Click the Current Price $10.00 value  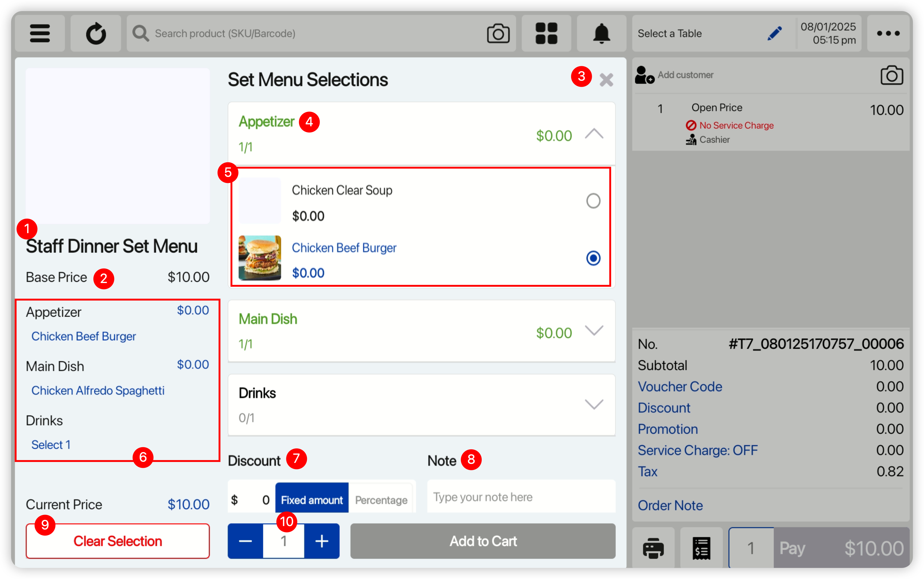[188, 504]
